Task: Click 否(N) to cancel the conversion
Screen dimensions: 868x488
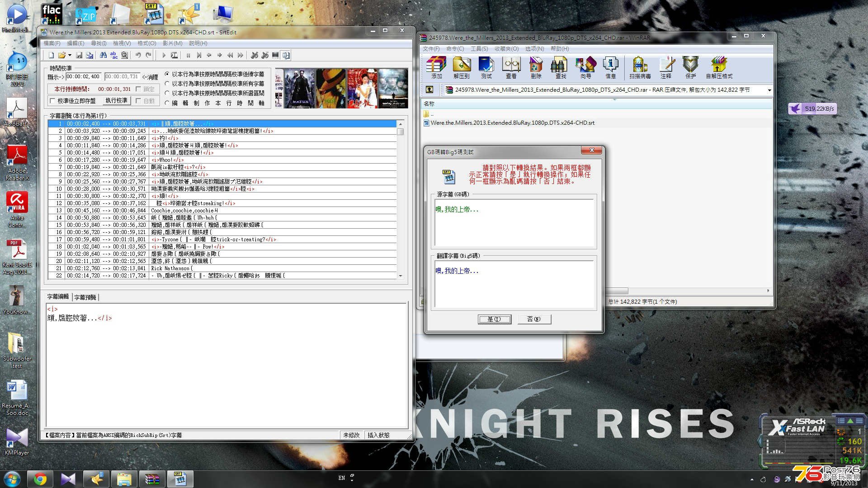Action: (534, 319)
